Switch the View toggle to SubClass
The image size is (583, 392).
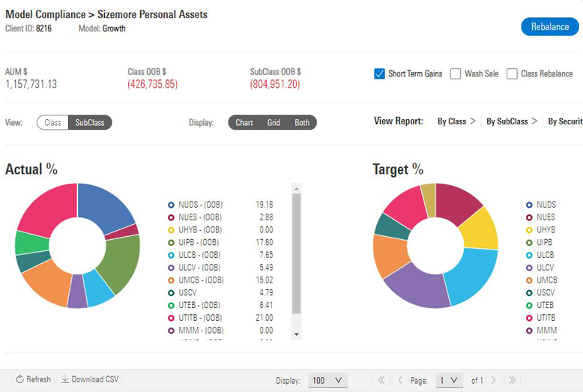[90, 122]
